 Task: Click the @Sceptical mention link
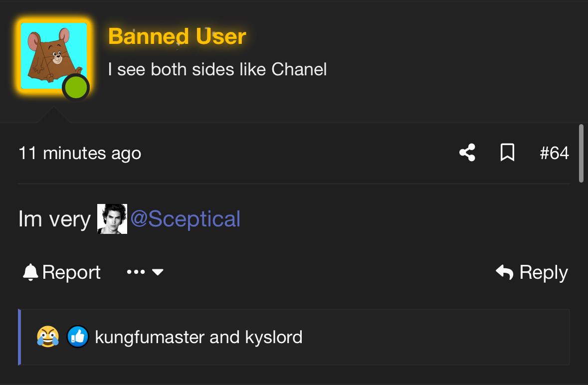pos(185,219)
